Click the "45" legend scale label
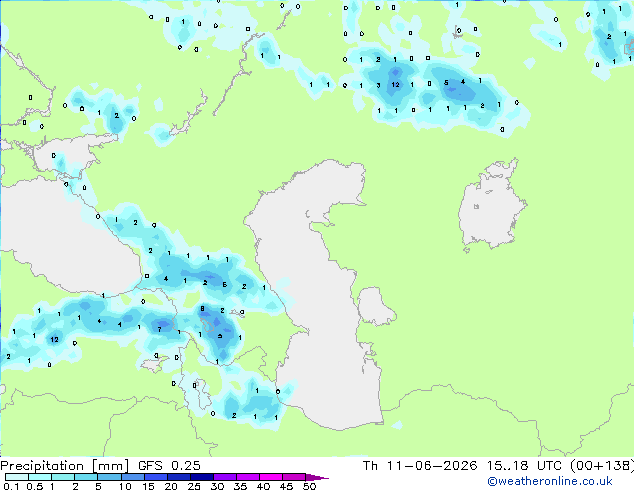Image resolution: width=634 pixels, height=490 pixels. [x=286, y=486]
